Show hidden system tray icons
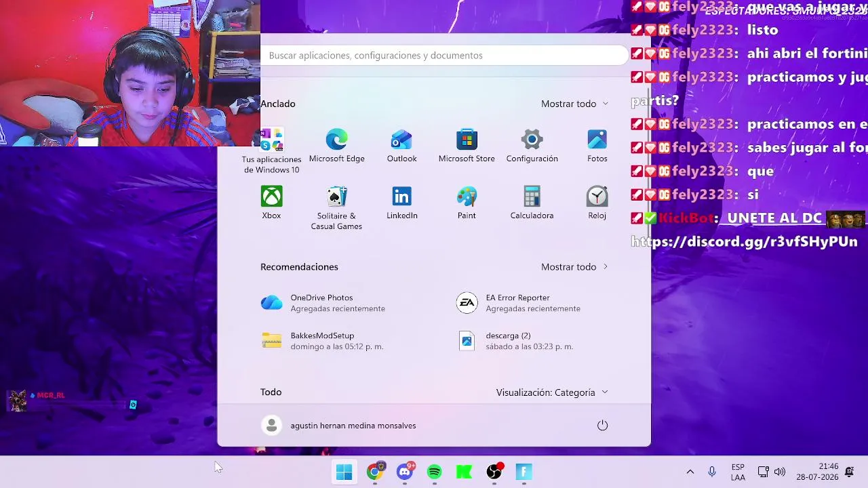Image resolution: width=868 pixels, height=488 pixels. pos(690,472)
